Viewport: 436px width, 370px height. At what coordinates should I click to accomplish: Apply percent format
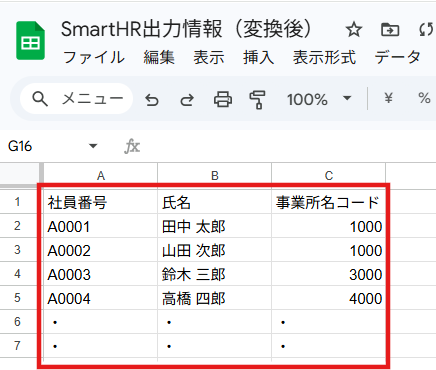coord(424,98)
